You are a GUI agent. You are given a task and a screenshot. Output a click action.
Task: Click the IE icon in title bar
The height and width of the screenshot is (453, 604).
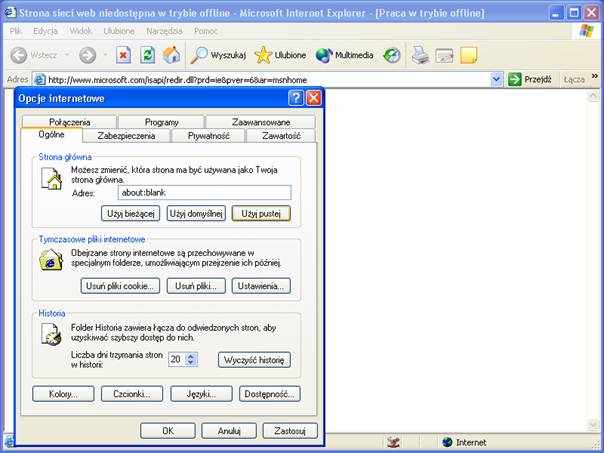point(10,12)
